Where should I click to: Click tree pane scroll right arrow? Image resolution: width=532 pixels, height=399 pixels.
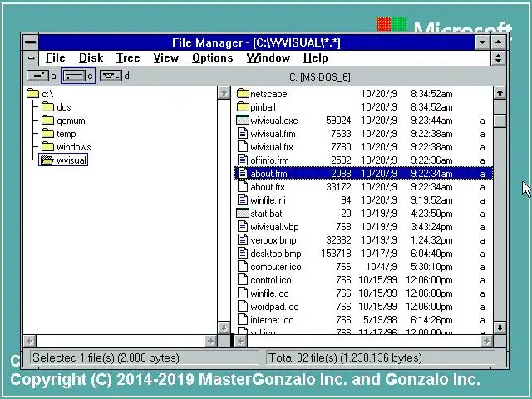click(x=210, y=341)
